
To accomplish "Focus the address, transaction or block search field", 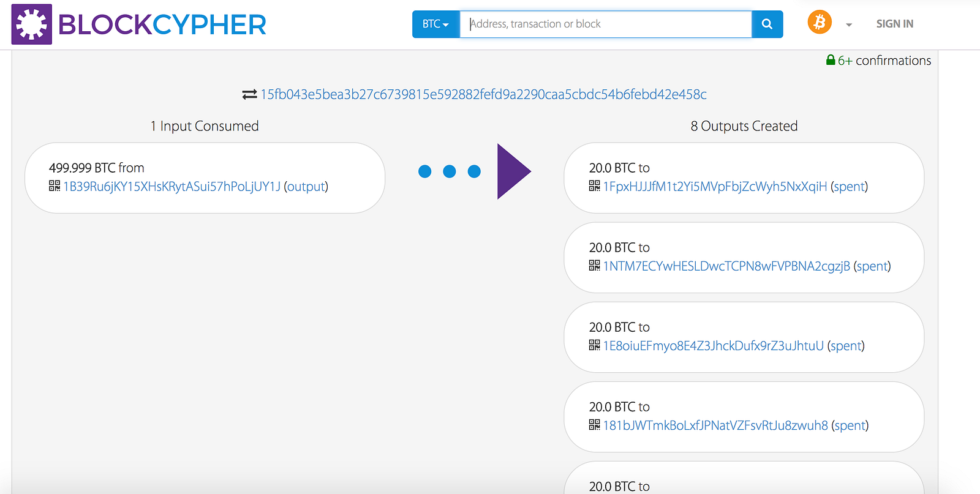I will tap(606, 24).
